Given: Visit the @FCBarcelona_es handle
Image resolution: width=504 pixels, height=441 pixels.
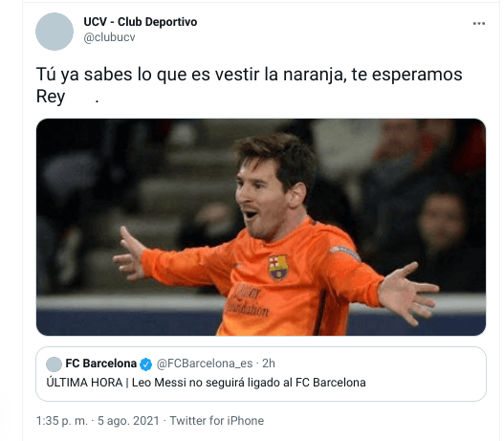Looking at the screenshot, I should coord(205,364).
